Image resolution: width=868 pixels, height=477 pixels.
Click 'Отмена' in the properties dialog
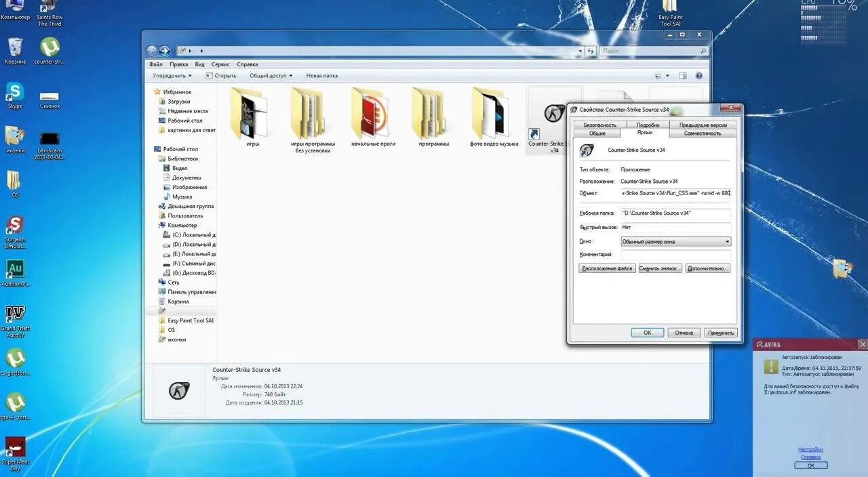tap(684, 333)
